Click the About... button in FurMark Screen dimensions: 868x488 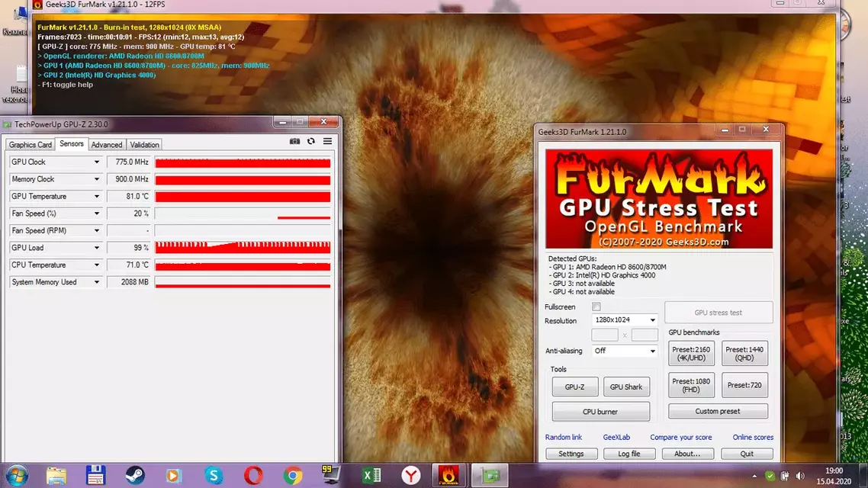click(687, 454)
